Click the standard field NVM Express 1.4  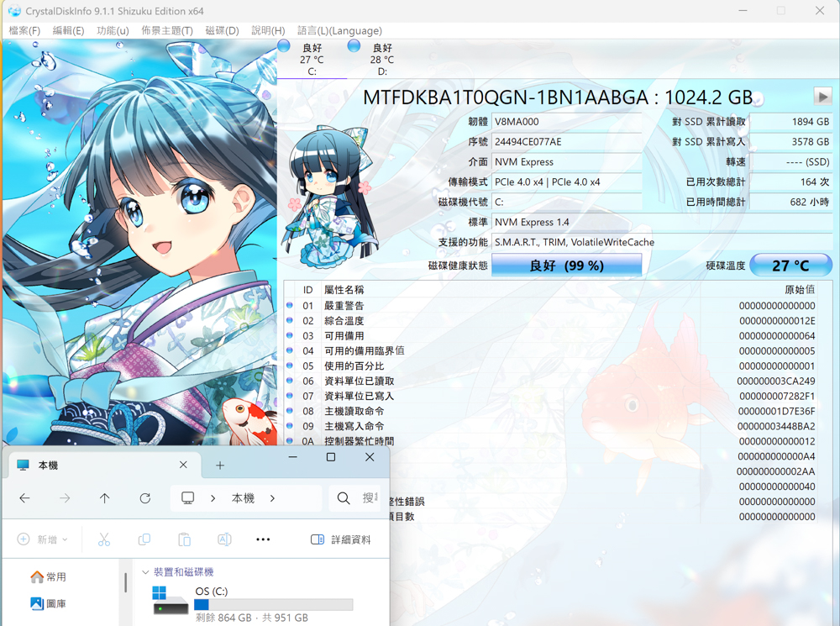tap(662, 222)
